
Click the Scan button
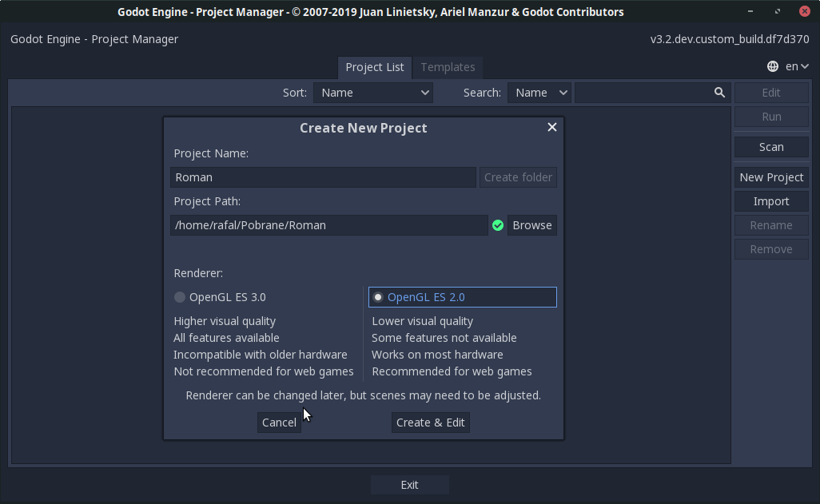pyautogui.click(x=771, y=147)
